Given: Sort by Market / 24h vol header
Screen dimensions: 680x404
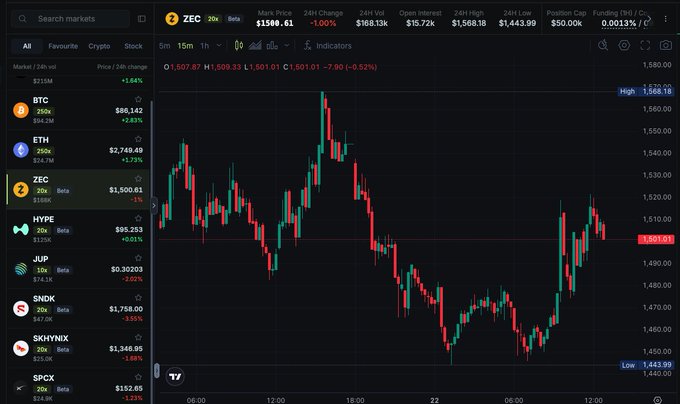Looking at the screenshot, I should pos(34,67).
